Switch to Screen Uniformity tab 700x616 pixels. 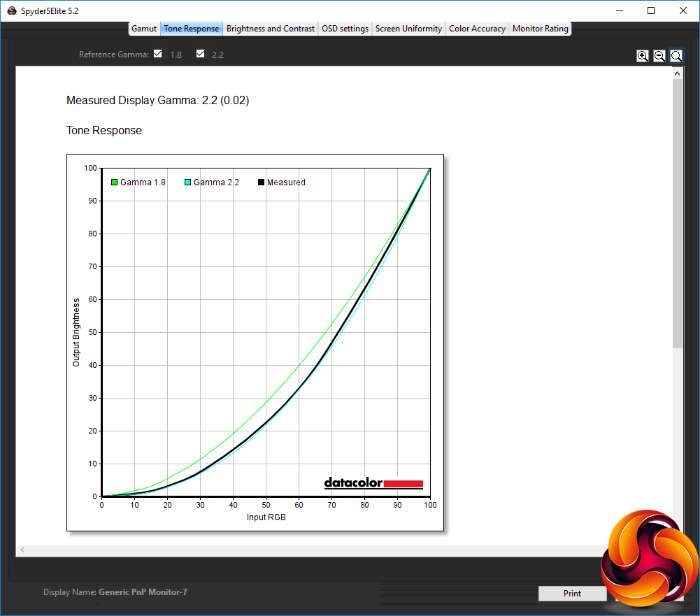[x=408, y=29]
